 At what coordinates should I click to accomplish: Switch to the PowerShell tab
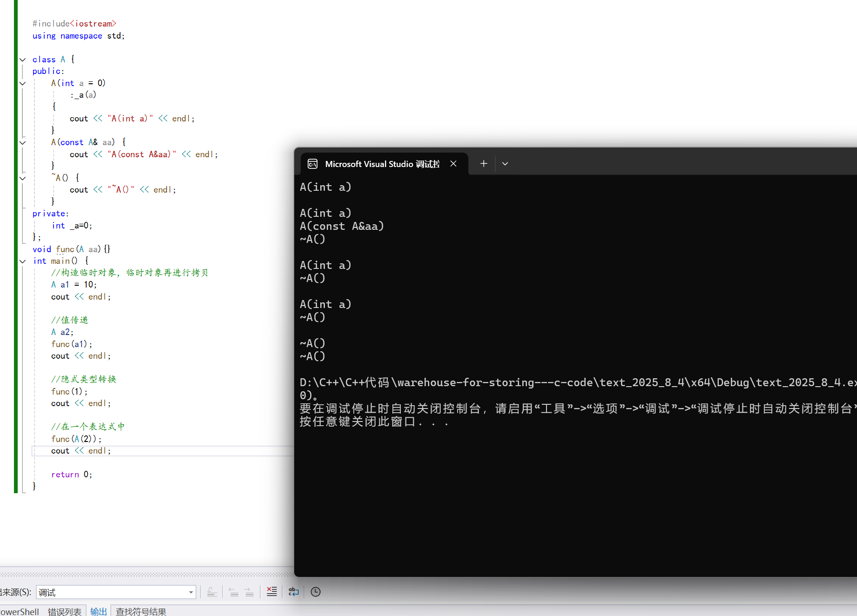click(x=20, y=611)
